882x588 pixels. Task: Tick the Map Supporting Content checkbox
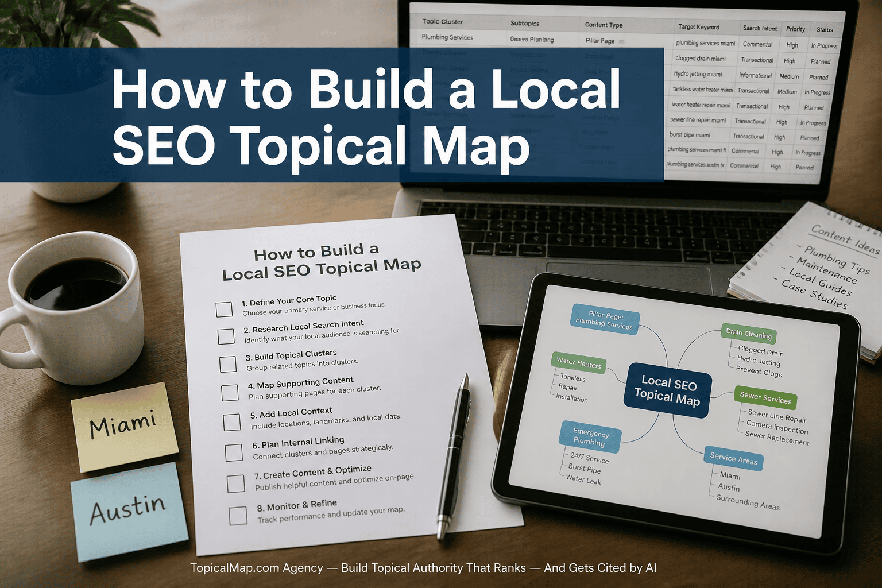230,393
